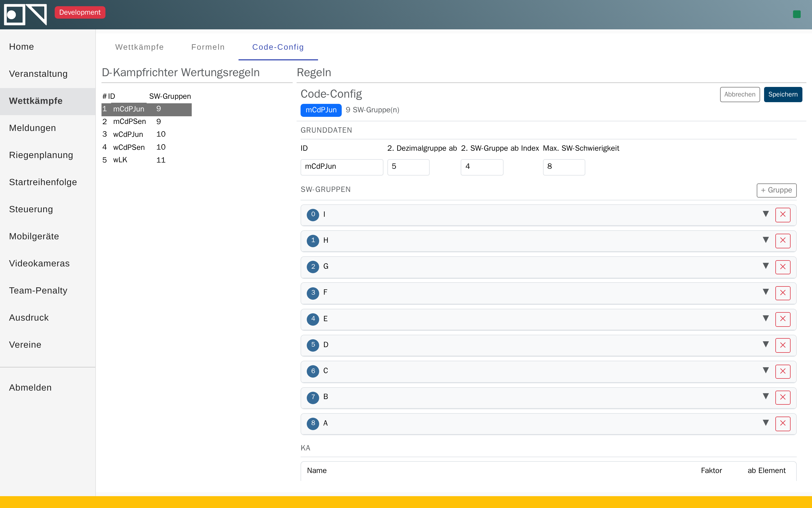Viewport: 812px width, 508px height.
Task: Click the index badge 1 of group H
Action: click(313, 240)
